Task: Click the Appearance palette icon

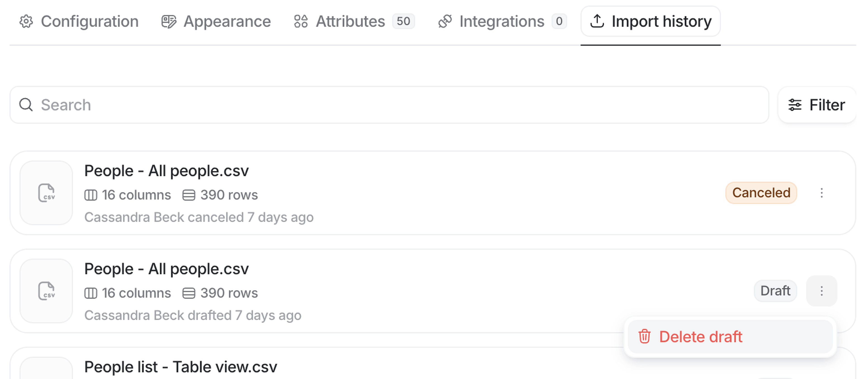Action: [x=168, y=21]
